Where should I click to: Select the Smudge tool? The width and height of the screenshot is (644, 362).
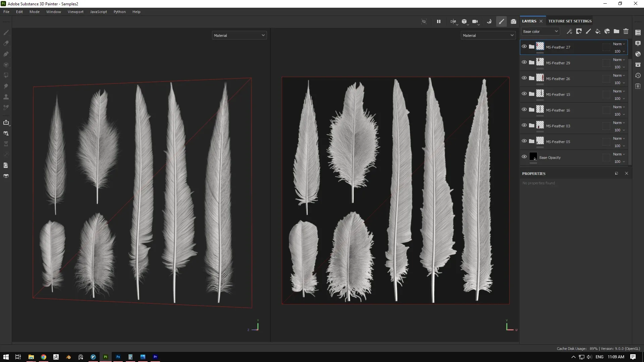[6, 86]
